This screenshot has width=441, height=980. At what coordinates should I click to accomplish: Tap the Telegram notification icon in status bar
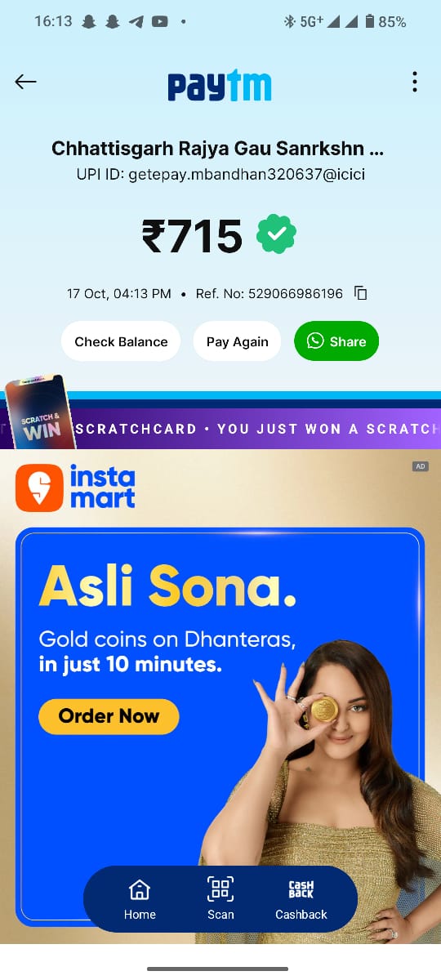[136, 22]
